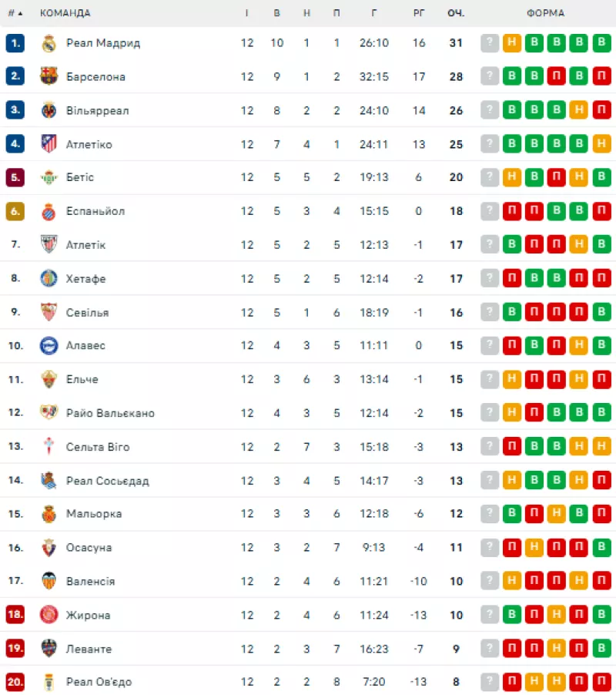Viewport: 616px width, 695px height.
Task: Click the Алавес round blue crest
Action: 49,346
